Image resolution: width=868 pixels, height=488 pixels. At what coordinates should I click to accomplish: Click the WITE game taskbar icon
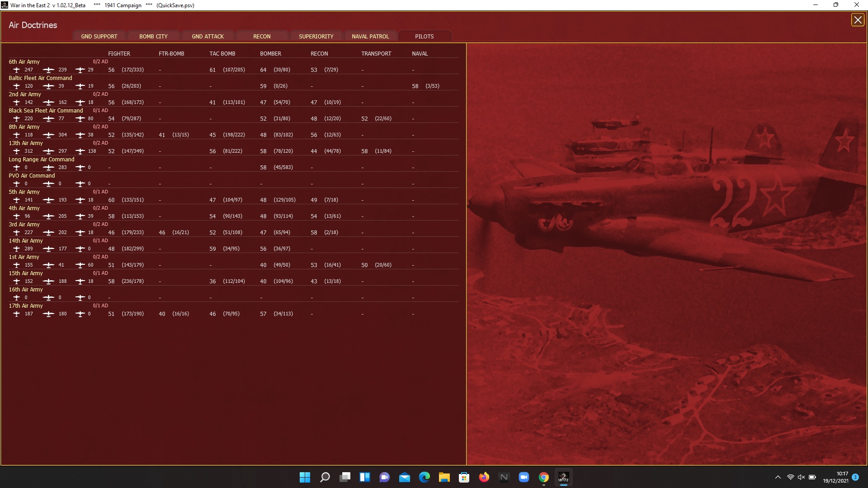pyautogui.click(x=563, y=477)
